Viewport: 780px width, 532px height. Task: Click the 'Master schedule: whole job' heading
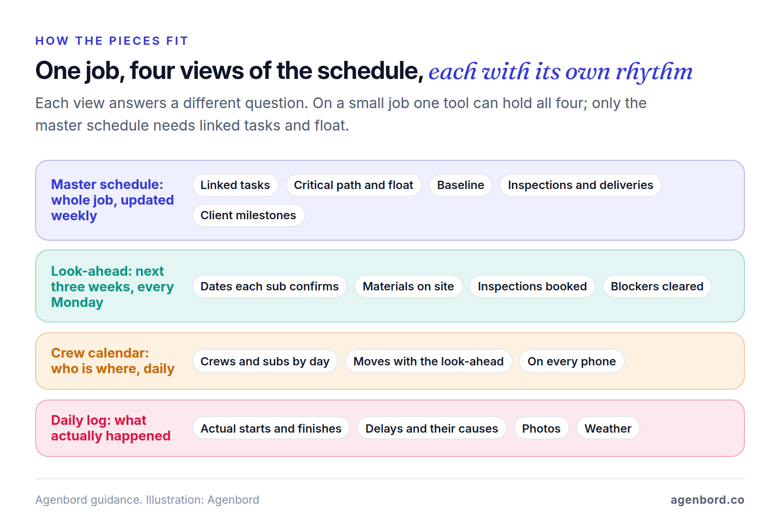(113, 200)
